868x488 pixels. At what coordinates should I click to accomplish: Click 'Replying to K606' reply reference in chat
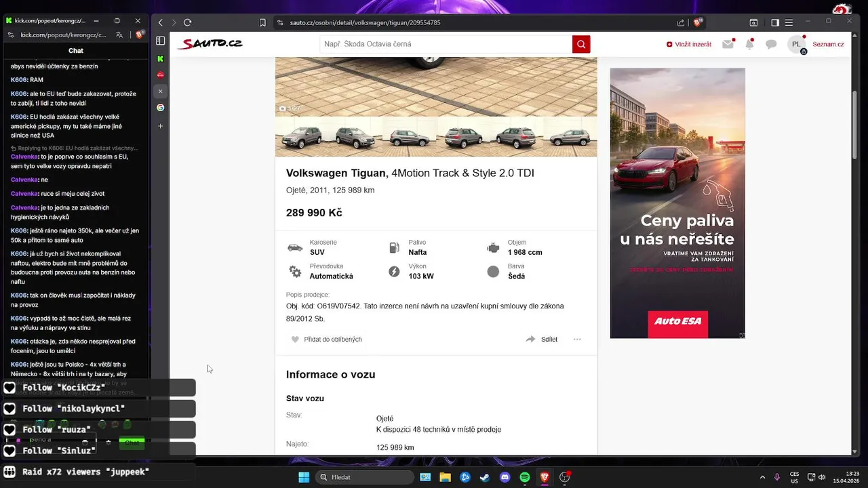click(75, 148)
